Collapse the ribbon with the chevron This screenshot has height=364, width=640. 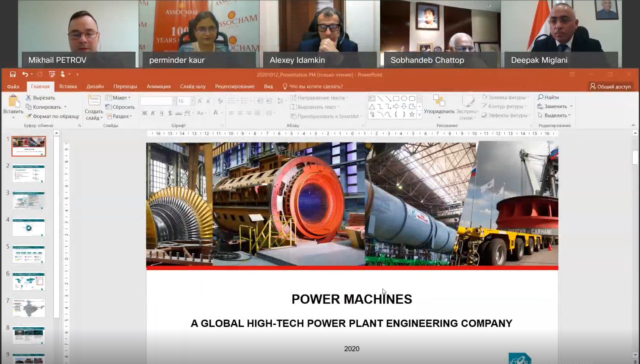633,126
